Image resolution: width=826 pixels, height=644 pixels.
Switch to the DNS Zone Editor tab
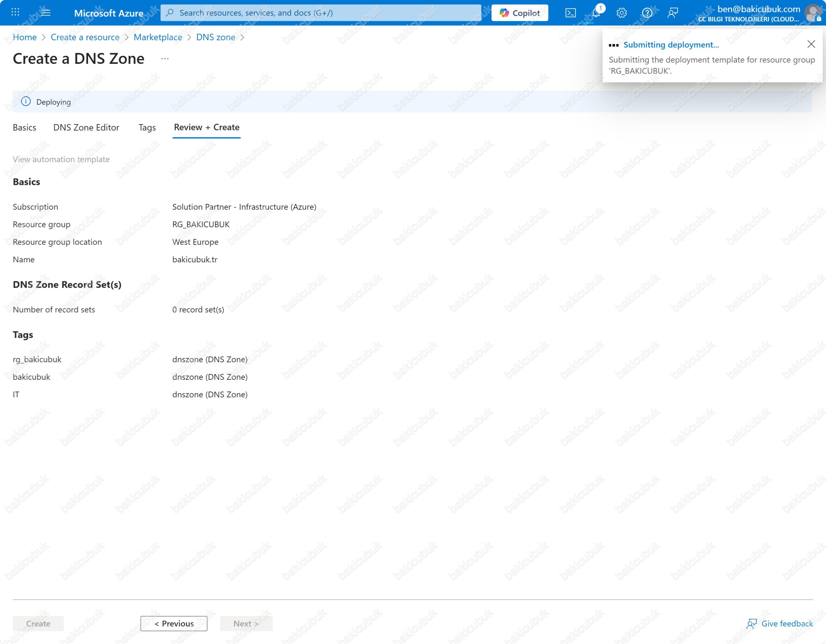pos(86,127)
